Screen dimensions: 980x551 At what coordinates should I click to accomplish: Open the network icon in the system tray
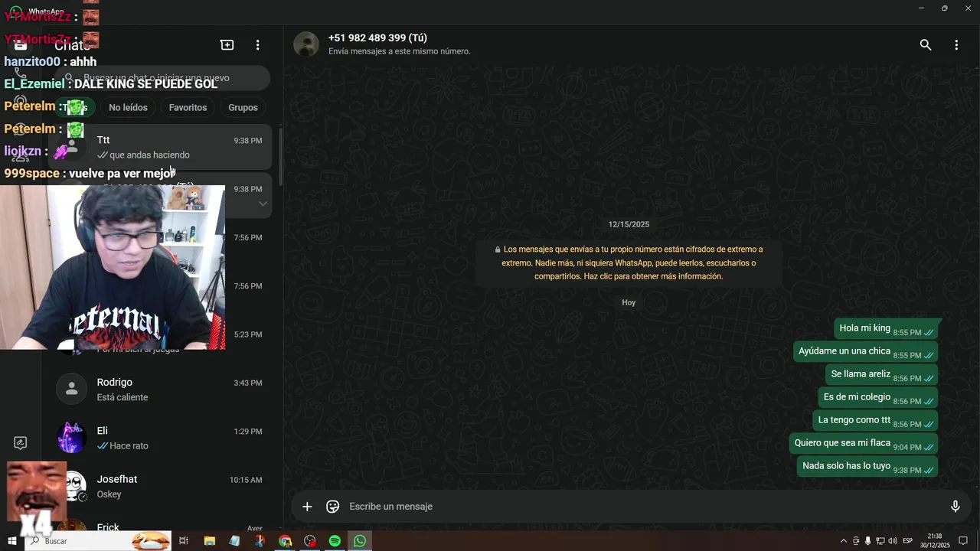[880, 541]
